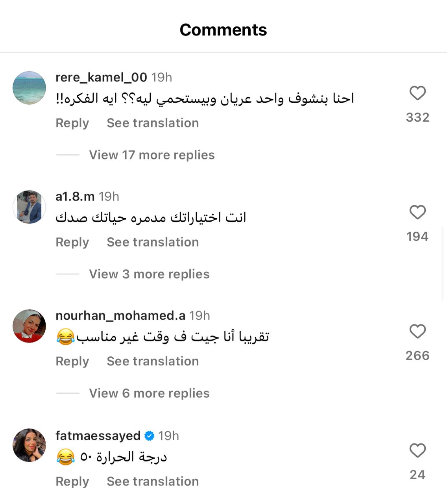Open rere_kamel_00's beach profile picture
The height and width of the screenshot is (504, 447).
coord(30,88)
